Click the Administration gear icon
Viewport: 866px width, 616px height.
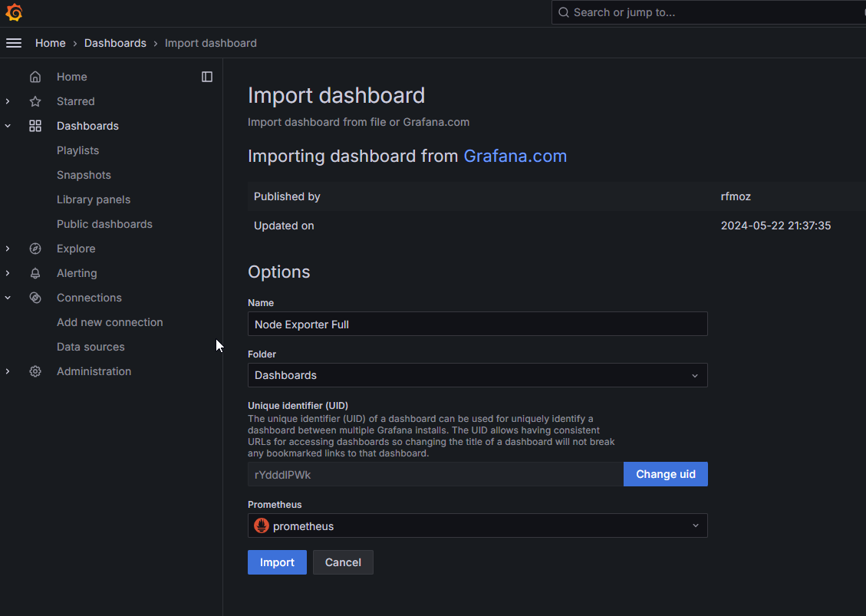tap(35, 371)
